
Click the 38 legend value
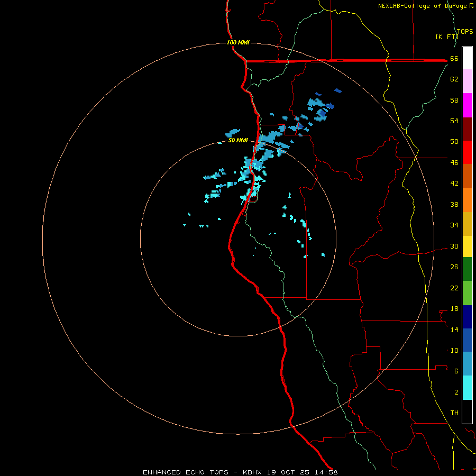(454, 204)
